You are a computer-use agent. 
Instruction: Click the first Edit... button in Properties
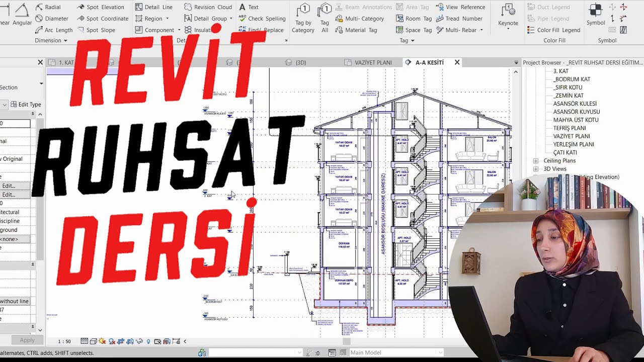pyautogui.click(x=15, y=186)
